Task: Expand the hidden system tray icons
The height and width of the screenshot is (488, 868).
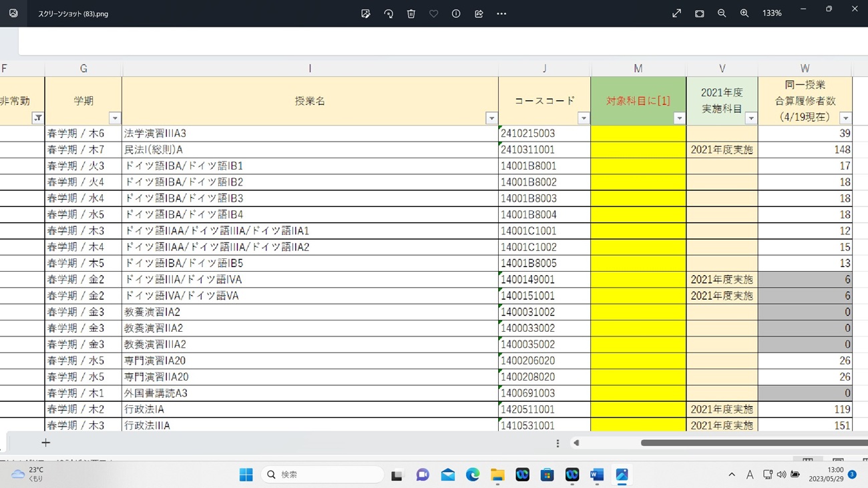Action: [732, 475]
